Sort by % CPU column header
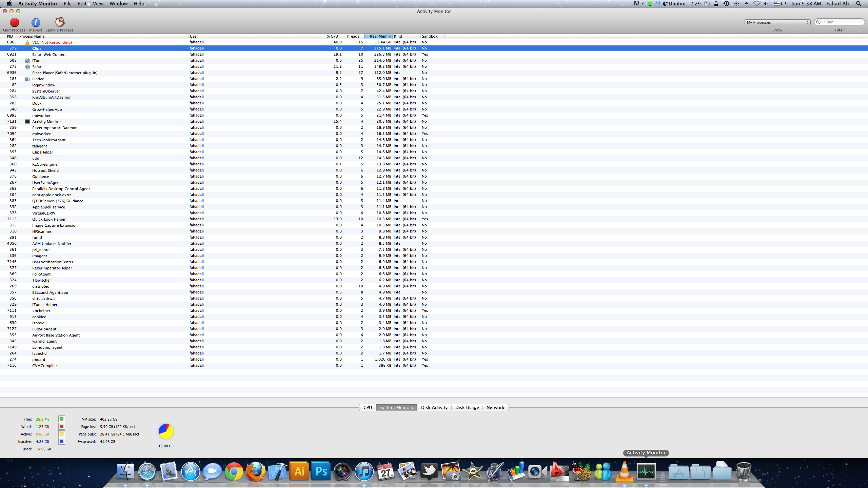This screenshot has height=488, width=868. 333,36
